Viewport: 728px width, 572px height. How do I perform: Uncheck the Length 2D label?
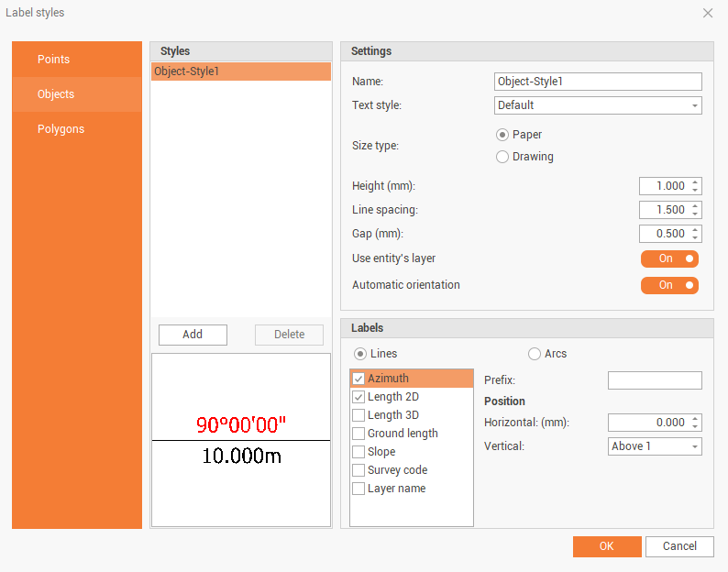[x=358, y=397]
